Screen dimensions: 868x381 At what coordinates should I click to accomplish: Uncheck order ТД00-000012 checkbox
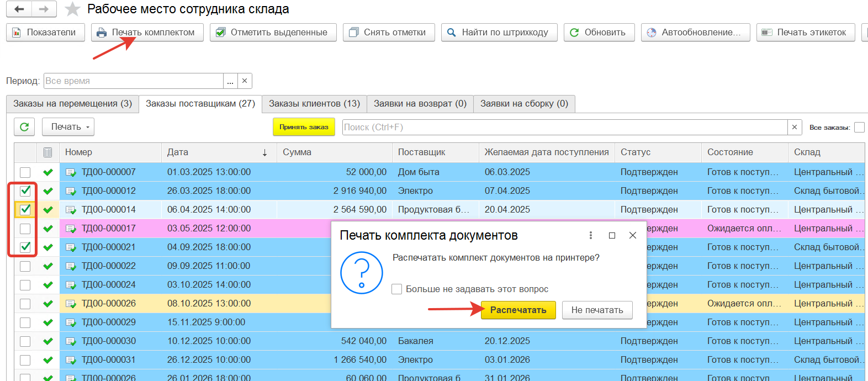pyautogui.click(x=25, y=191)
